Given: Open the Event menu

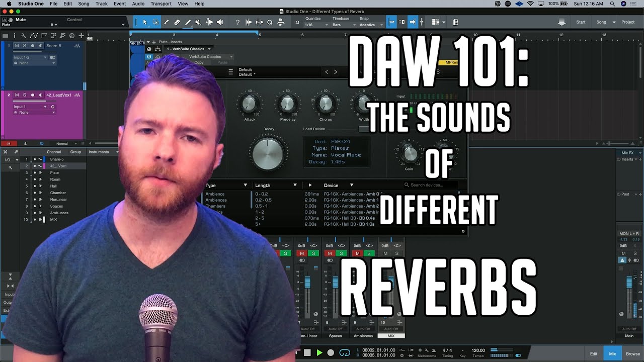Looking at the screenshot, I should (120, 4).
